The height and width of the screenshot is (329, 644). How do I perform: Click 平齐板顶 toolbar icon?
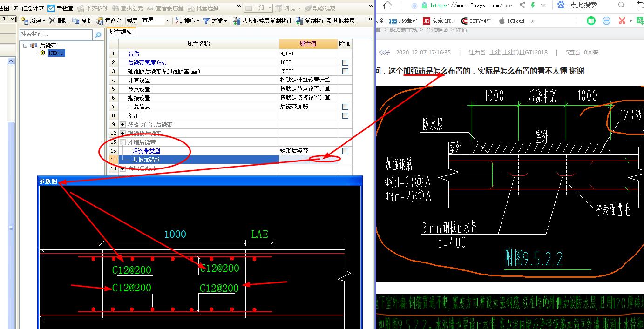pyautogui.click(x=93, y=8)
